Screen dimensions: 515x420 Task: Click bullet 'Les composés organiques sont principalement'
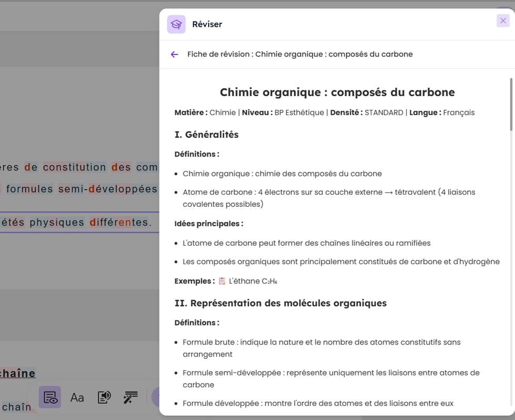[x=341, y=261]
